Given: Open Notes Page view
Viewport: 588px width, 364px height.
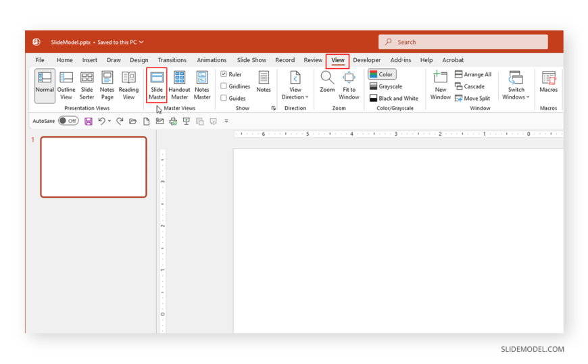Looking at the screenshot, I should pos(107,86).
